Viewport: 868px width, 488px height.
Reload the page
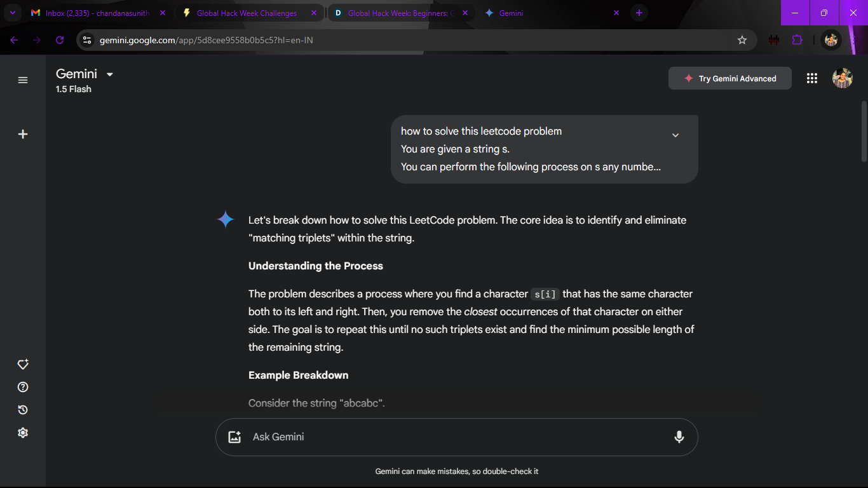60,40
